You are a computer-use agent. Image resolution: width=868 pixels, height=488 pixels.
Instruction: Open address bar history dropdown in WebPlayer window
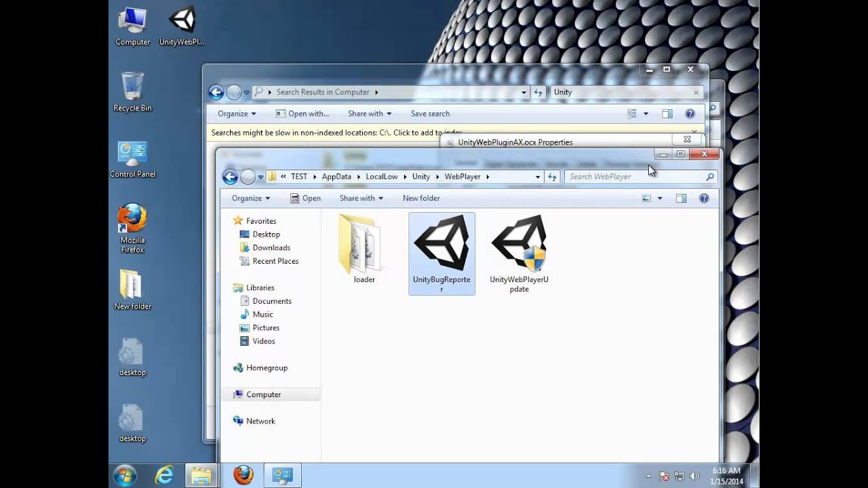click(x=538, y=177)
